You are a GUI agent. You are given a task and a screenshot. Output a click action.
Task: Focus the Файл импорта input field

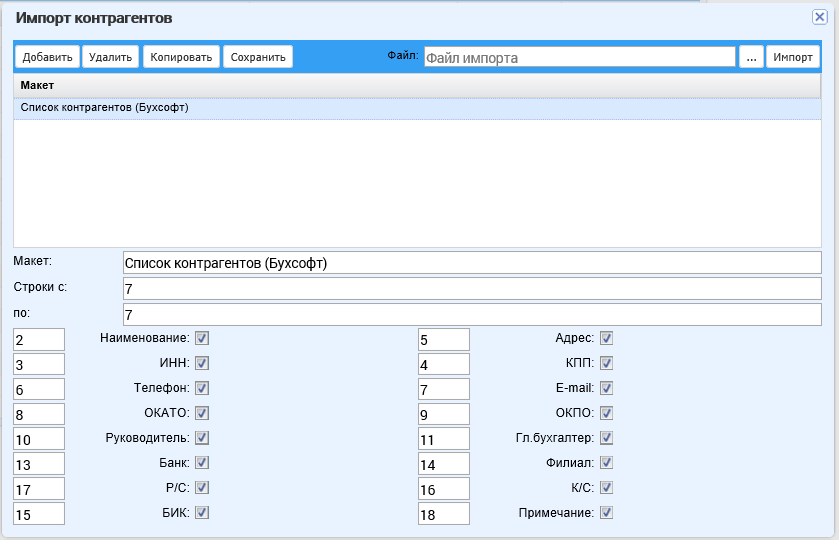point(579,57)
